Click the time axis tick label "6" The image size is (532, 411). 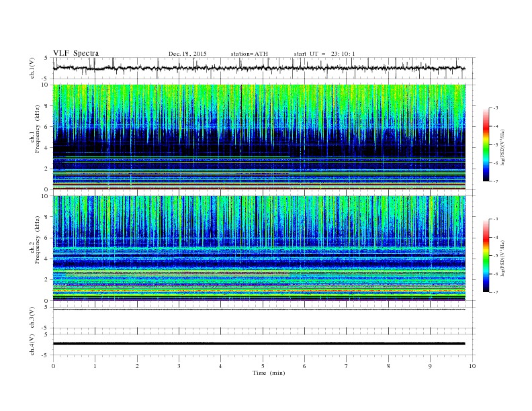click(x=304, y=366)
